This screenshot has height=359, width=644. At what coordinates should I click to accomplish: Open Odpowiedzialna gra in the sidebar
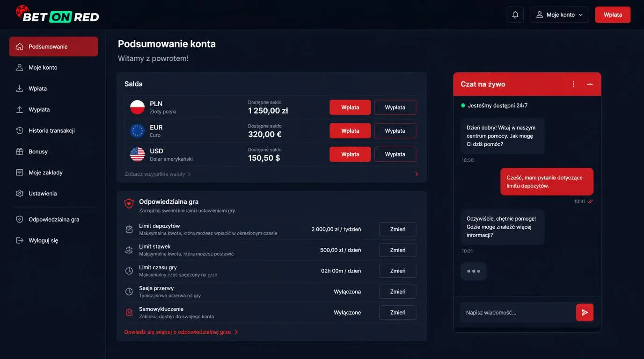(x=53, y=220)
